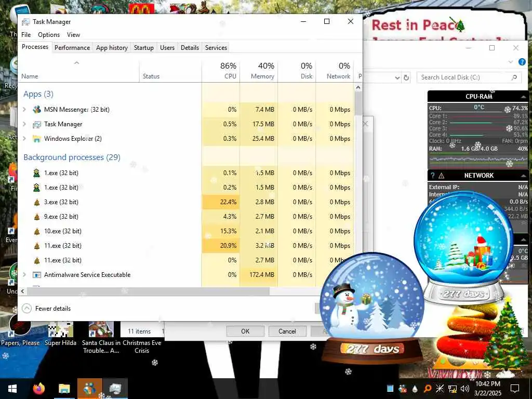This screenshot has width=532, height=399.
Task: Collapse to Fewer details view
Action: pyautogui.click(x=46, y=309)
